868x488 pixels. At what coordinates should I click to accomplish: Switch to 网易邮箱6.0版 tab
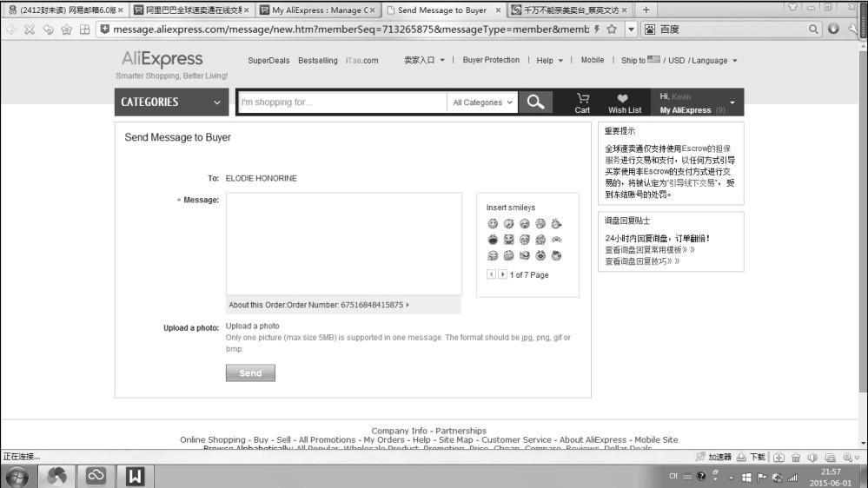[x=65, y=10]
